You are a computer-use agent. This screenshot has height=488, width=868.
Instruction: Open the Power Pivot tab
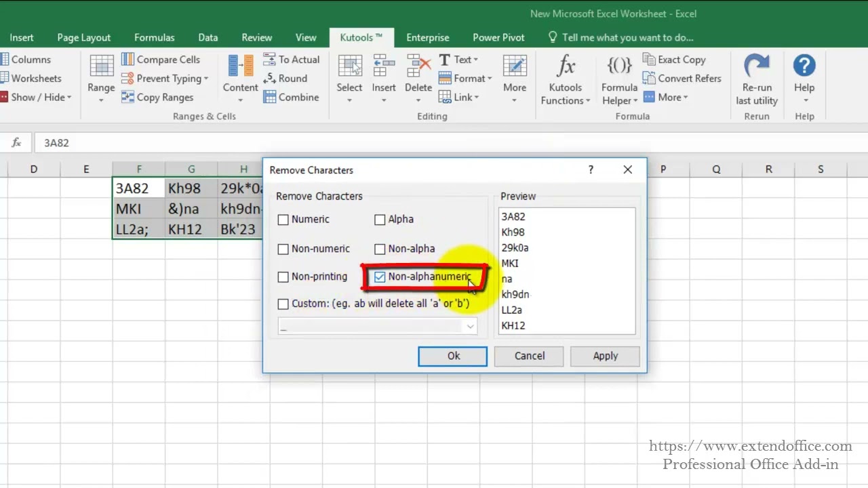tap(499, 38)
